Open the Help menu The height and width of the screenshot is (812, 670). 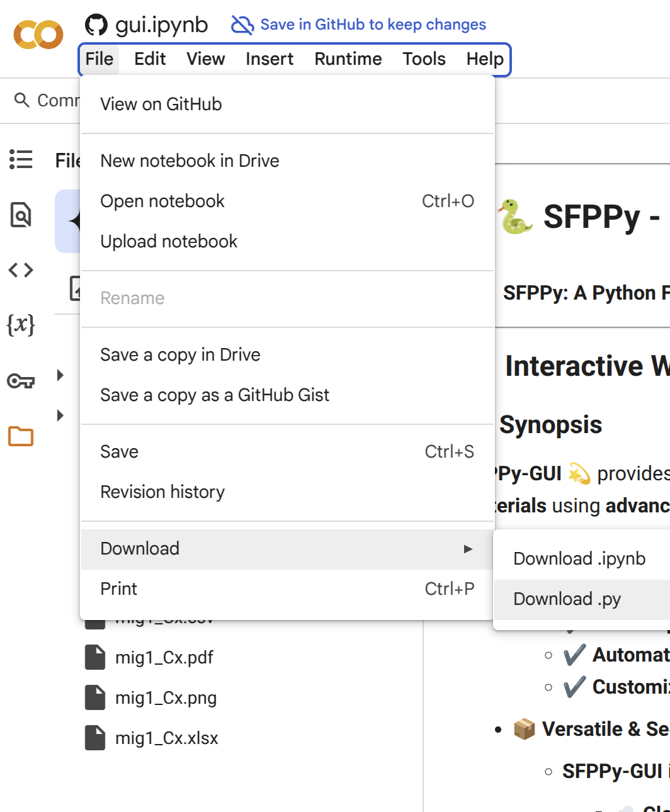click(485, 59)
